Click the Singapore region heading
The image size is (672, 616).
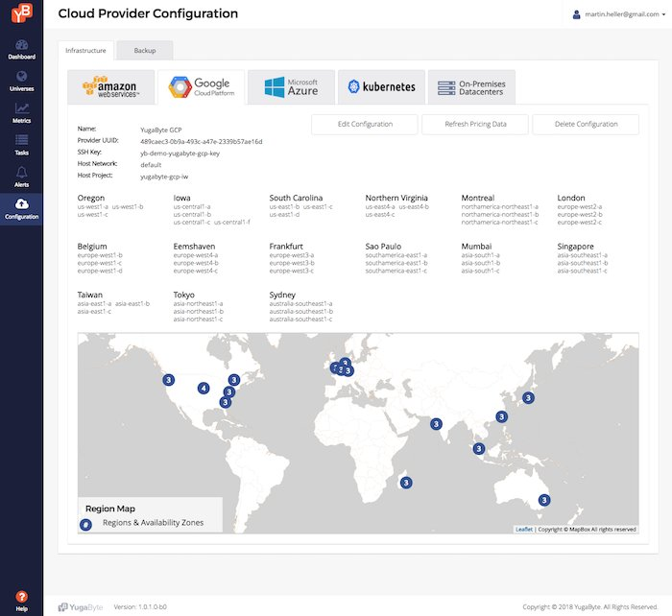[x=576, y=247]
